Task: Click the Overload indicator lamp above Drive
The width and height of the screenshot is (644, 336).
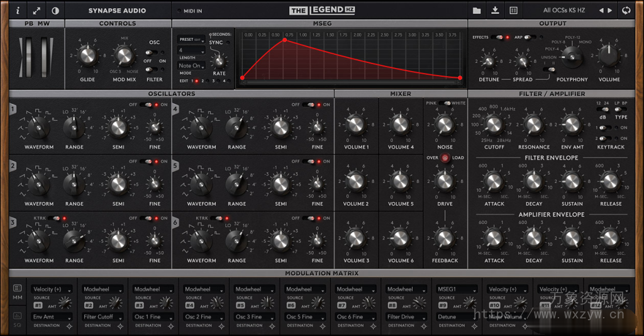Action: click(445, 158)
